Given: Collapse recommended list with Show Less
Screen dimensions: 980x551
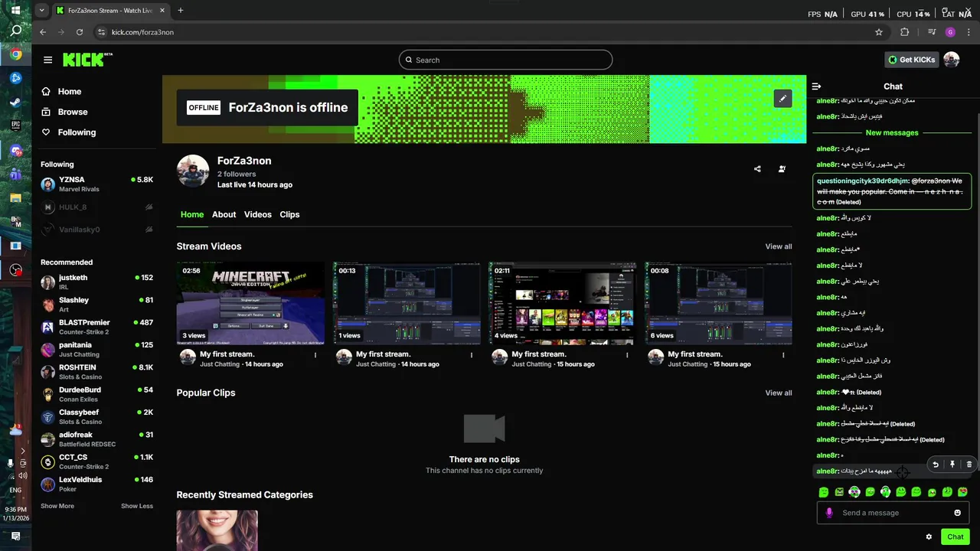Looking at the screenshot, I should pos(137,506).
